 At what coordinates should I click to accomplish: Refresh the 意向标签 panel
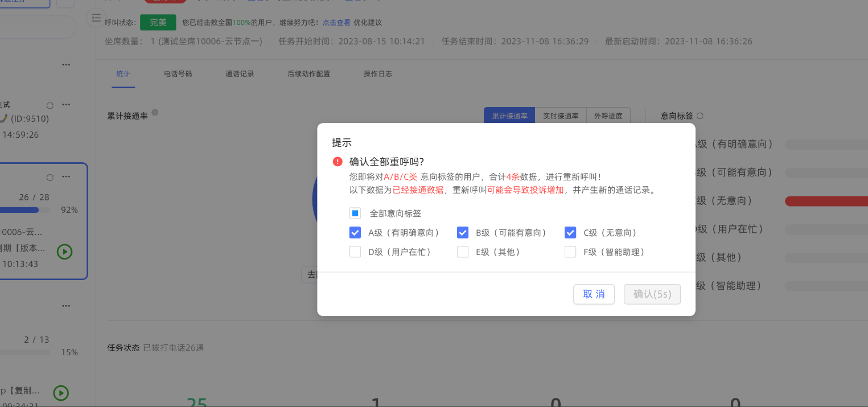coord(700,116)
